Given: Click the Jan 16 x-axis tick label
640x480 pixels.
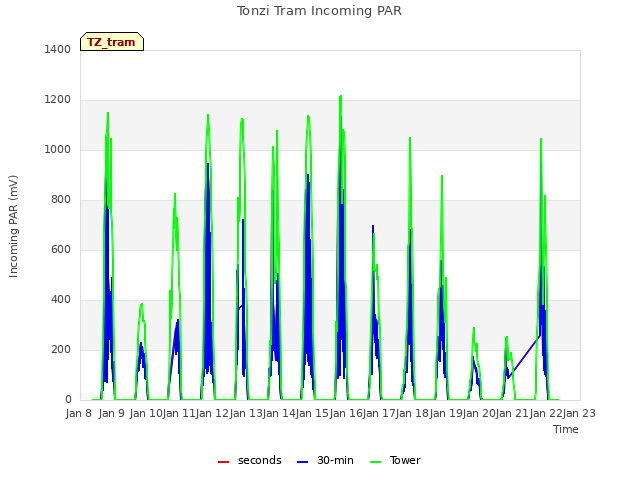Looking at the screenshot, I should 346,413.
